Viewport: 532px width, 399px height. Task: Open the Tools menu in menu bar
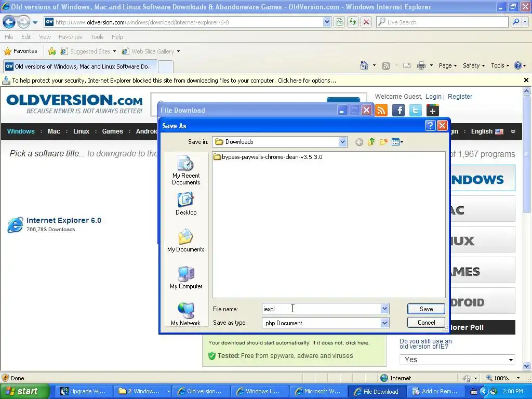click(97, 37)
